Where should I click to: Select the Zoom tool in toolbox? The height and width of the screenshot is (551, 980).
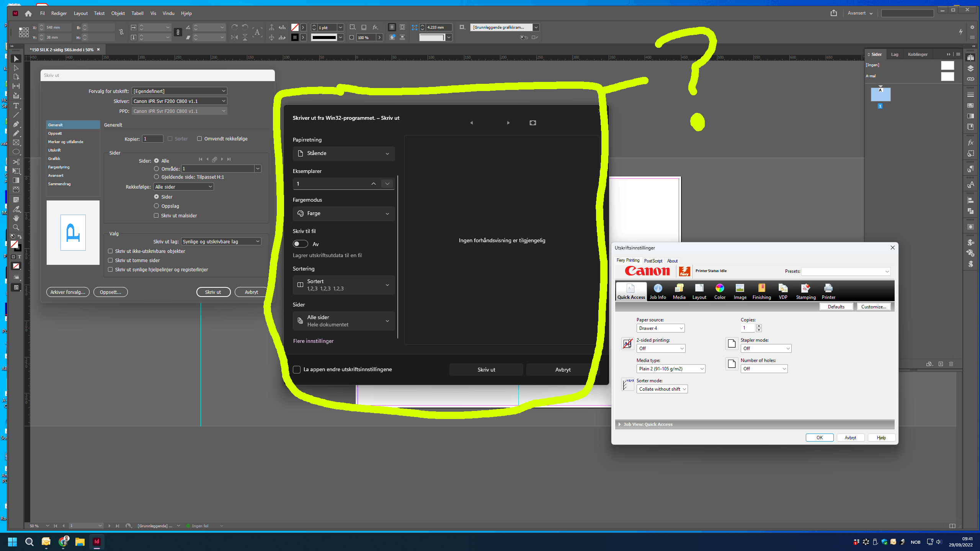tap(16, 227)
